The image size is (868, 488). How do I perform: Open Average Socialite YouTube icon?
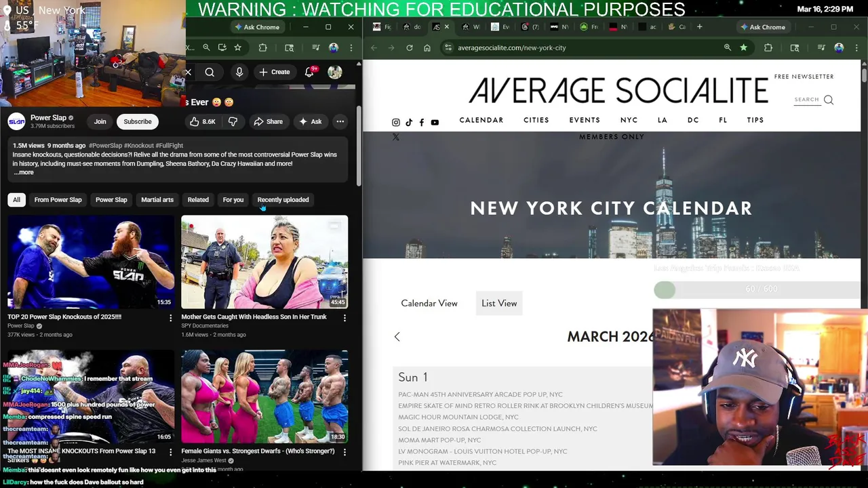pyautogui.click(x=435, y=123)
